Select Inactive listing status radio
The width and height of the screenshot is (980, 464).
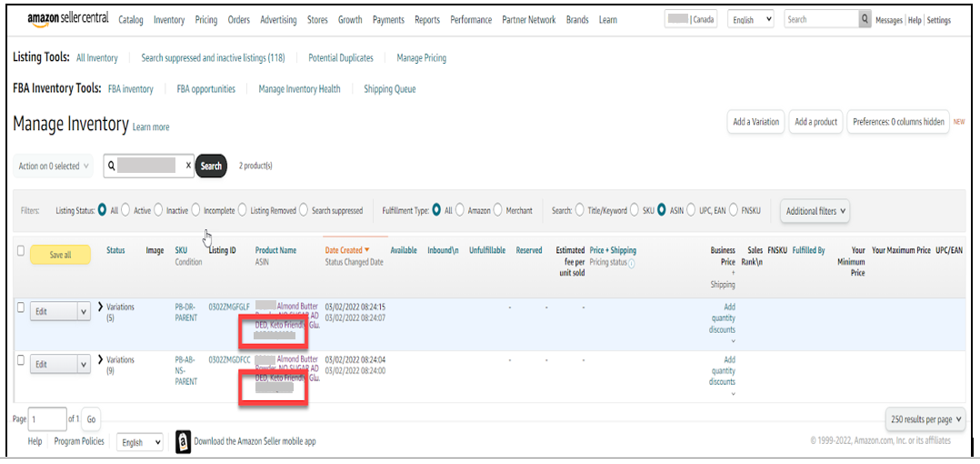(158, 210)
